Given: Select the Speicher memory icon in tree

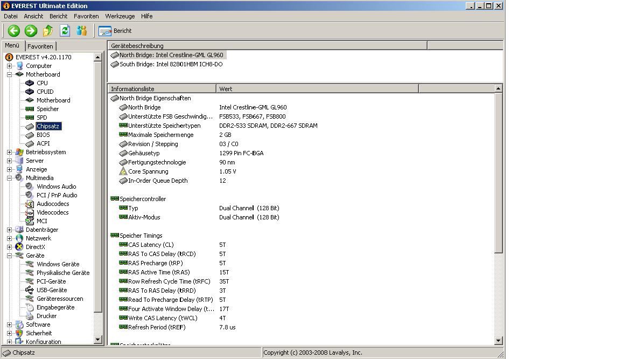Looking at the screenshot, I should (x=30, y=109).
